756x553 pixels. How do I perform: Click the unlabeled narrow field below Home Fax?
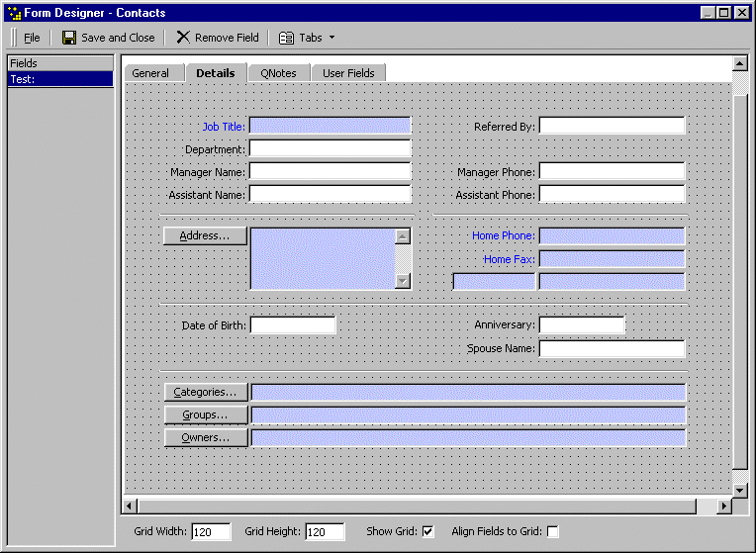pyautogui.click(x=494, y=282)
